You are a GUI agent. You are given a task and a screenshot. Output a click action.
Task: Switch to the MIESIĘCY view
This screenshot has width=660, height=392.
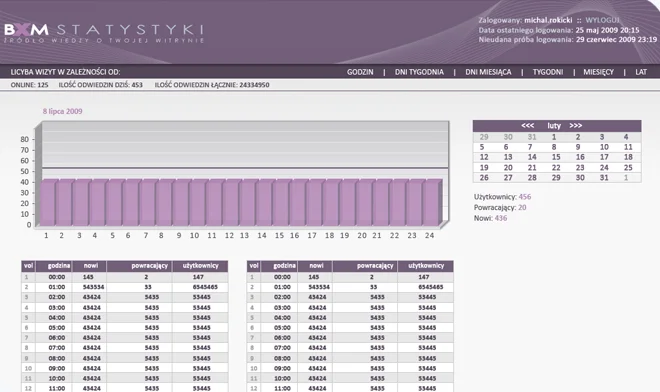[598, 72]
